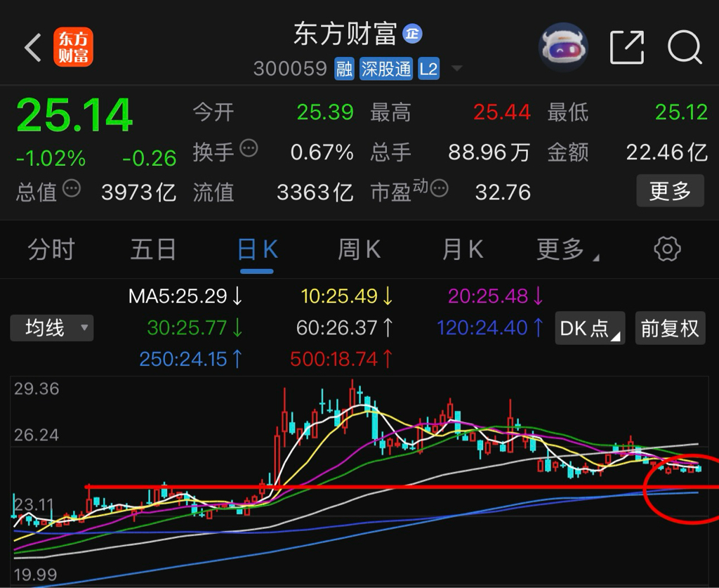Tap the -0.26 price change
The image size is (719, 588).
coord(149,159)
